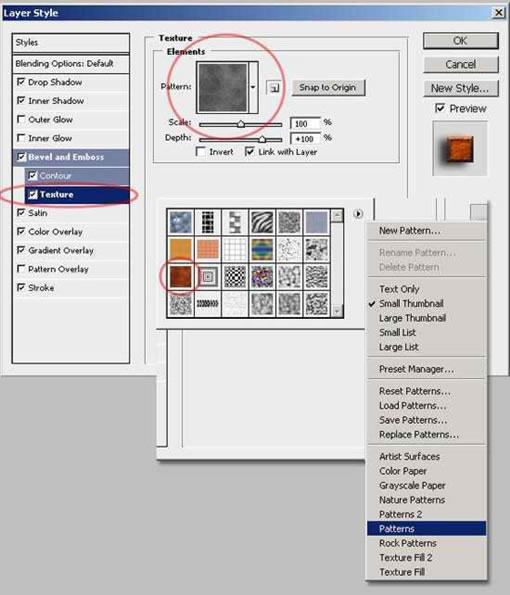Pick the white grid lines pattern swatch
The width and height of the screenshot is (510, 595).
[235, 249]
